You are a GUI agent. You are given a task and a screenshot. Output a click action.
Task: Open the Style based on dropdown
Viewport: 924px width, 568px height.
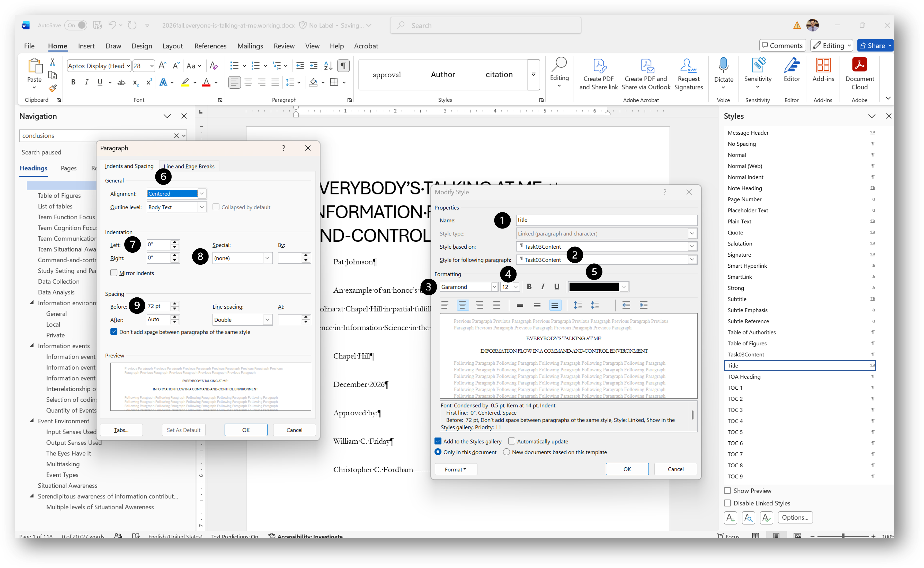click(692, 246)
